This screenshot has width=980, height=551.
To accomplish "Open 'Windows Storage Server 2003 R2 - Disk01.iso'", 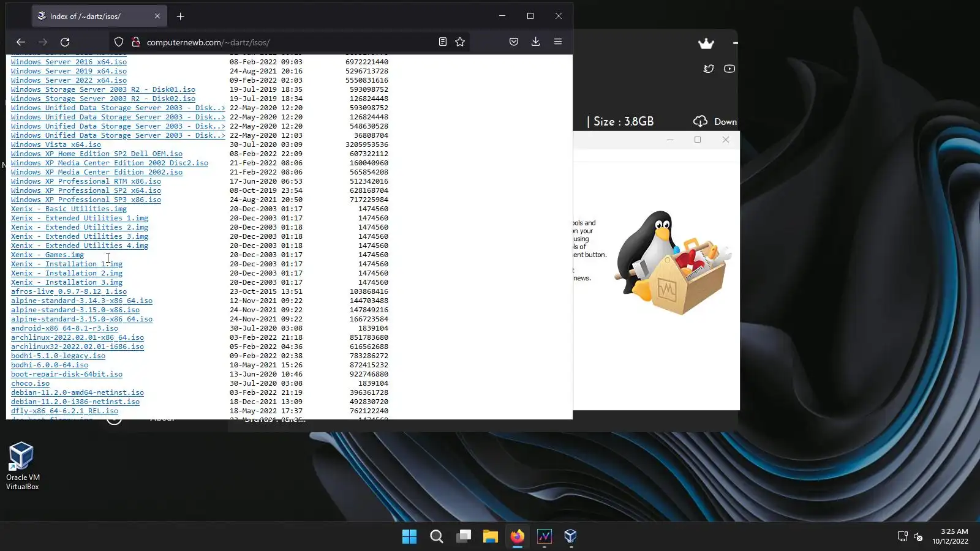I will point(103,89).
